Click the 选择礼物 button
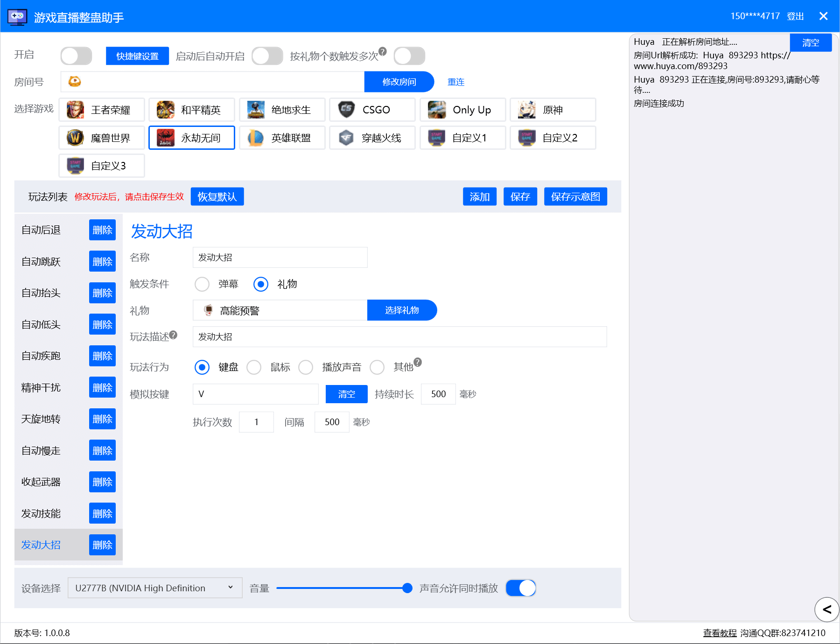 pos(402,310)
